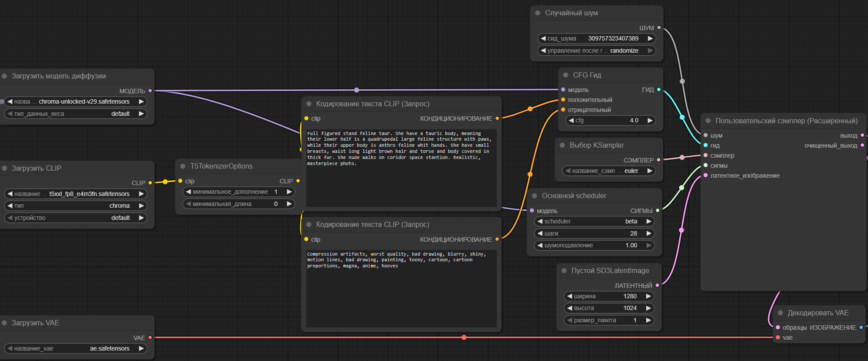The width and height of the screenshot is (868, 361).
Task: Click the выход output port on Пользовательский сэмплер
Action: pos(862,135)
